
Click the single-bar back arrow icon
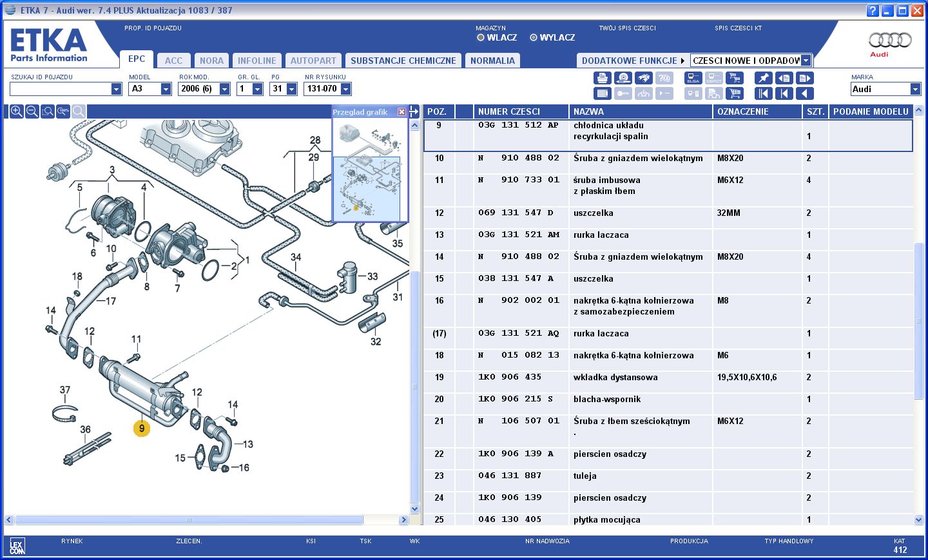tap(784, 93)
